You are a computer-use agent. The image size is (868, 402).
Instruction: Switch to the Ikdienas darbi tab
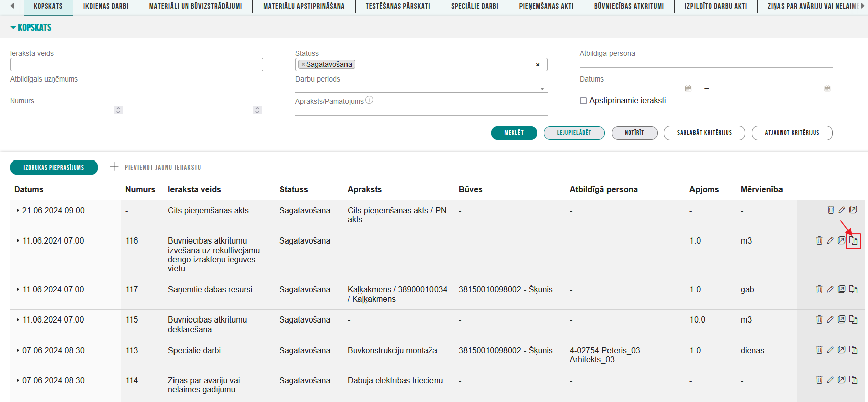click(106, 6)
